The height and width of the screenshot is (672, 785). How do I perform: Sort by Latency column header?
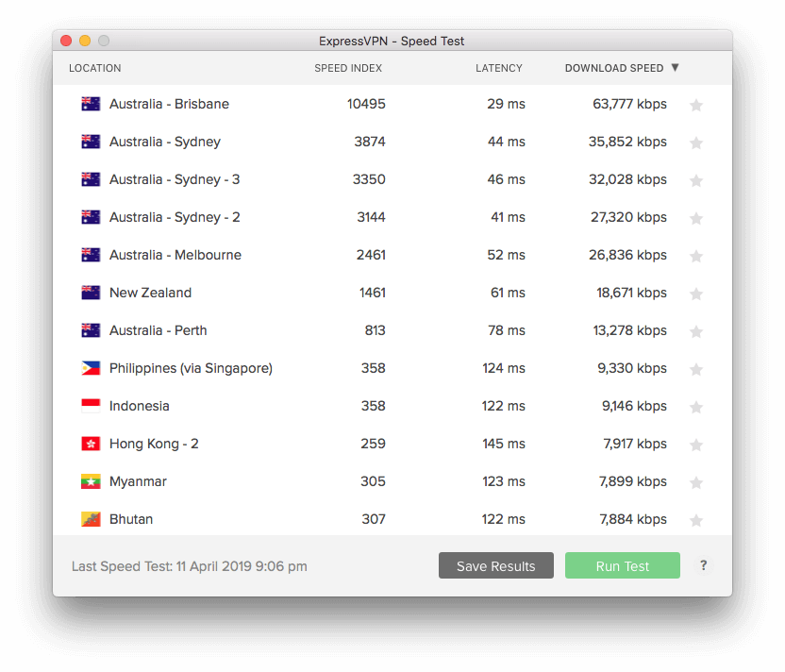[498, 68]
